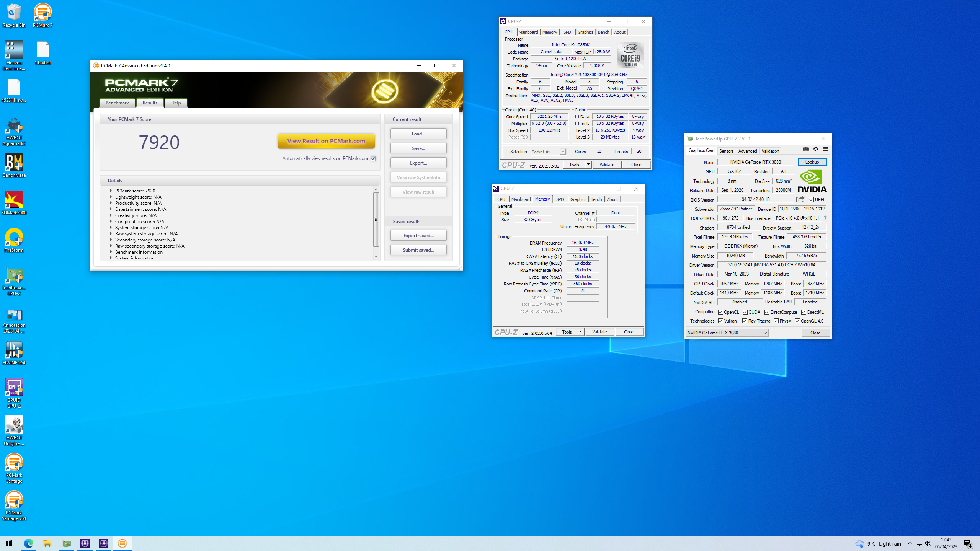The width and height of the screenshot is (980, 551).
Task: Open the Tools dropdown arrow in CPU-Z Memory window
Action: (581, 332)
